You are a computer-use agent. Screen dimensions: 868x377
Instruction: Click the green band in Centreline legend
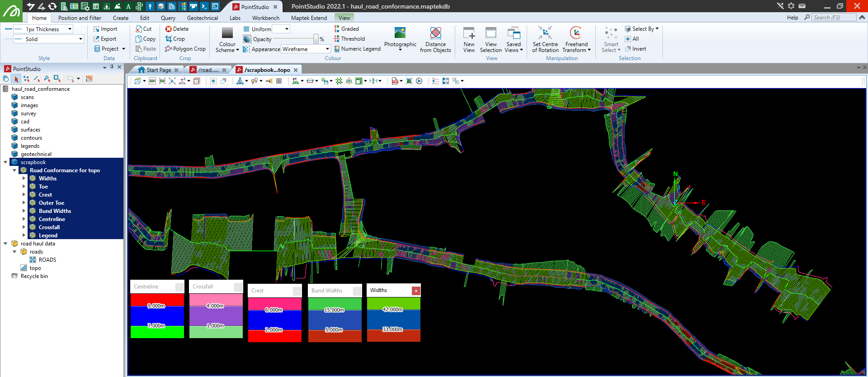pos(157,332)
